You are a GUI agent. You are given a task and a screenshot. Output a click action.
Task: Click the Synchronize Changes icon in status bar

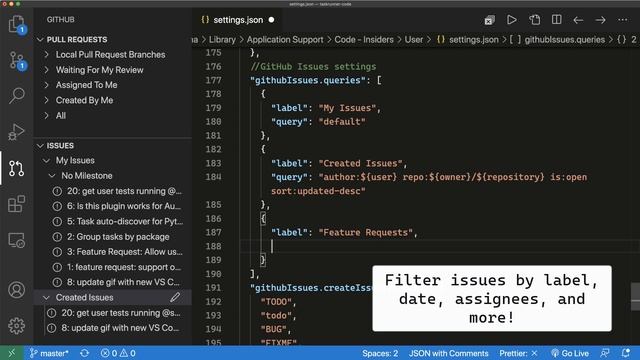tap(84, 353)
